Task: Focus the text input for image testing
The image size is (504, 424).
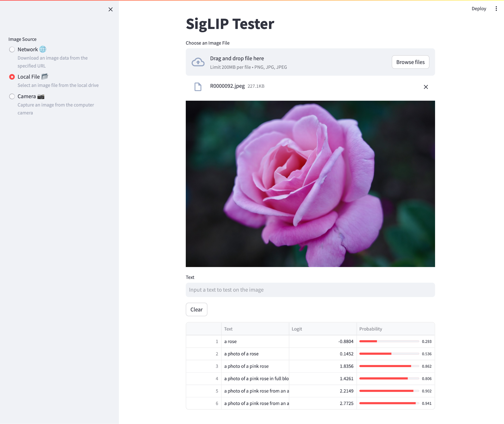Action: coord(310,290)
